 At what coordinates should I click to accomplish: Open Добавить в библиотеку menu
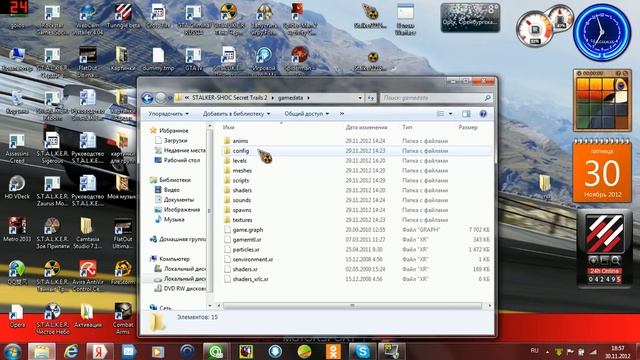[x=237, y=114]
